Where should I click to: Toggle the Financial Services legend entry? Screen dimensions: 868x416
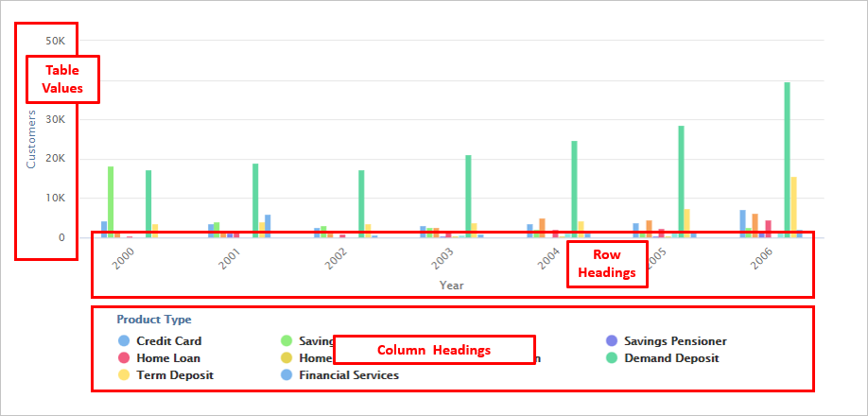coord(348,375)
